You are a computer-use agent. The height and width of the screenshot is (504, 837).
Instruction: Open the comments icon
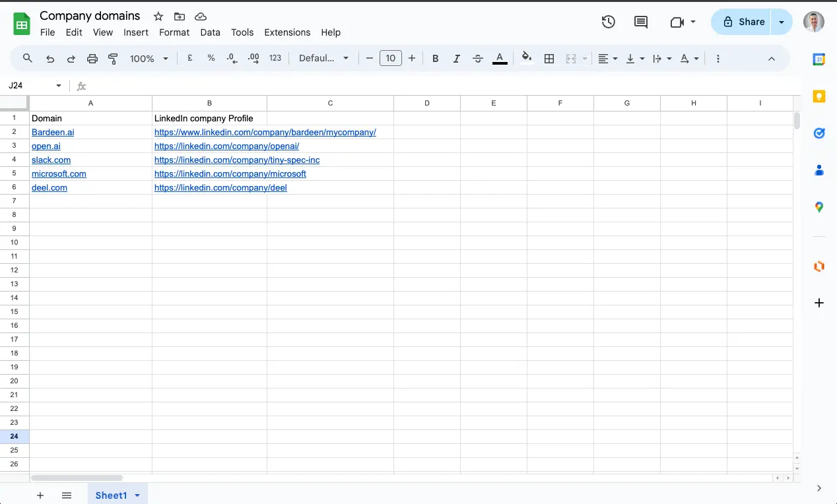click(641, 22)
